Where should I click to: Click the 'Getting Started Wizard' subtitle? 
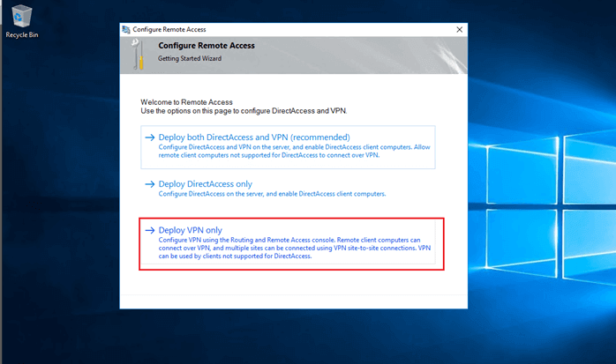click(190, 58)
